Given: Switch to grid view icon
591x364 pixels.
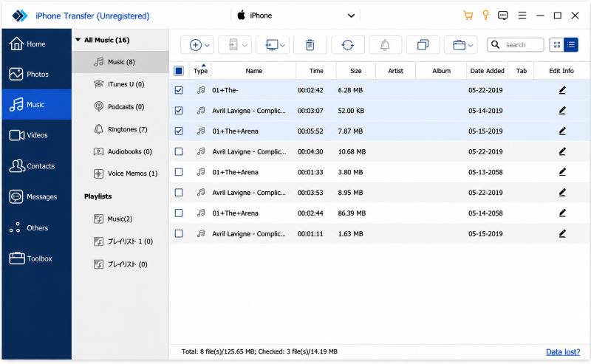Looking at the screenshot, I should coord(557,45).
